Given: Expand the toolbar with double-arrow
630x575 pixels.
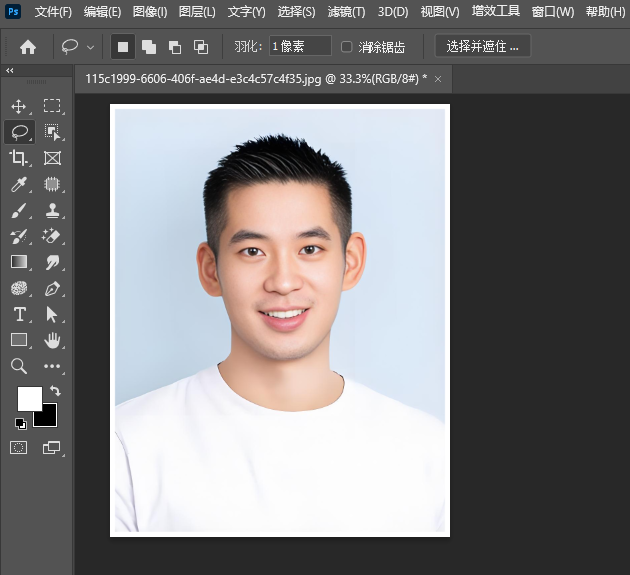Looking at the screenshot, I should click(10, 71).
